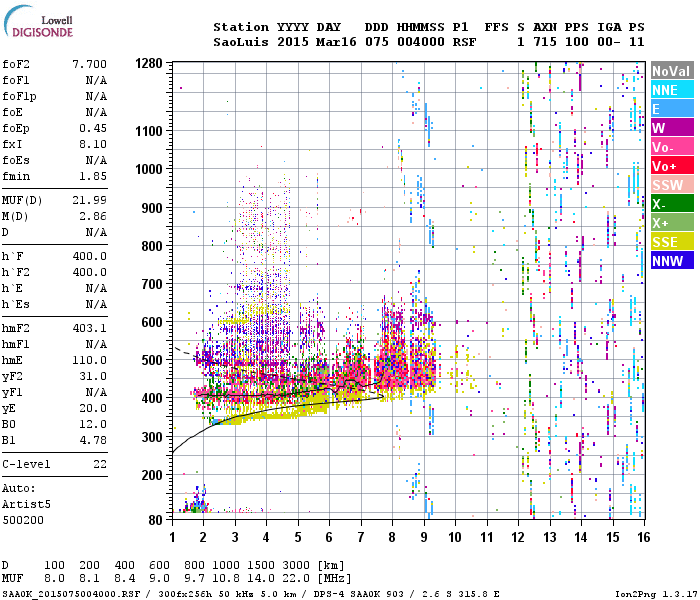Click the B1 value 4.78
700x600 pixels.
pyautogui.click(x=93, y=440)
